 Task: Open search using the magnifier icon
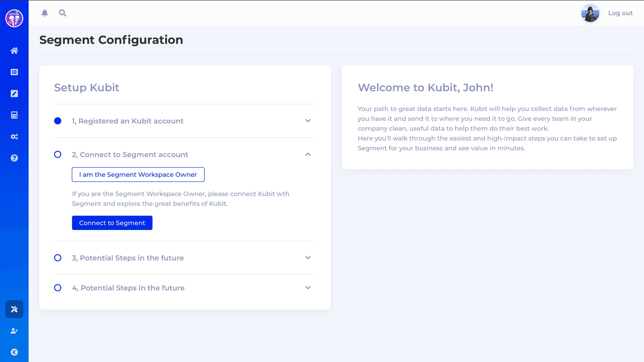[x=63, y=13]
